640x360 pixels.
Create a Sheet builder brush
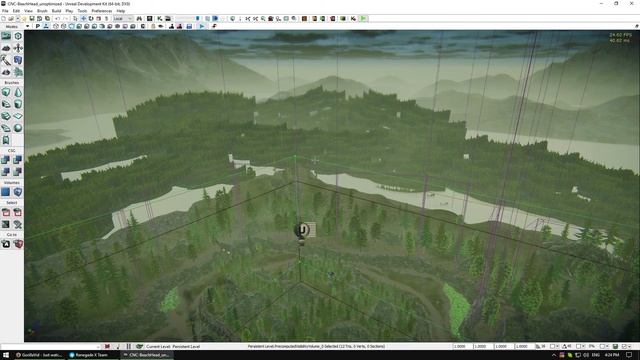[18, 116]
